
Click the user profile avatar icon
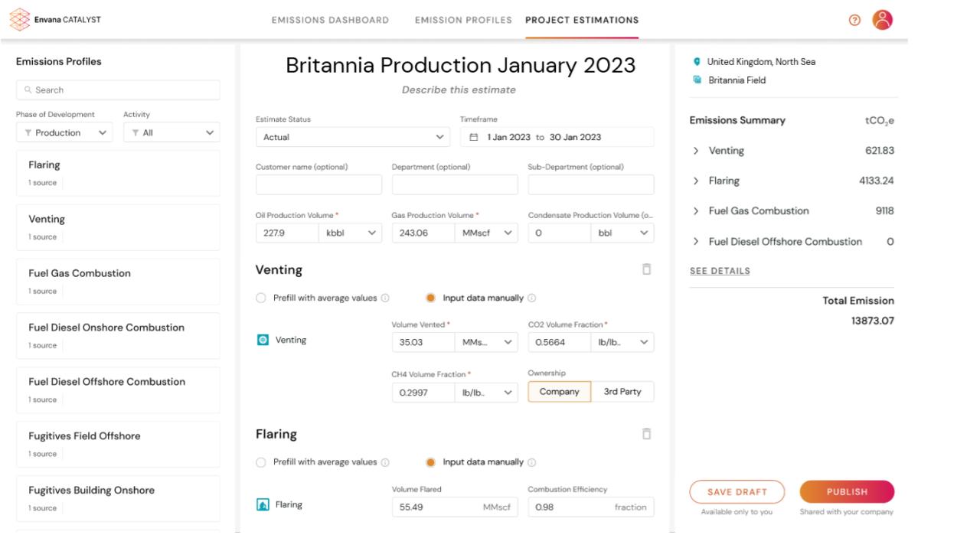(882, 19)
